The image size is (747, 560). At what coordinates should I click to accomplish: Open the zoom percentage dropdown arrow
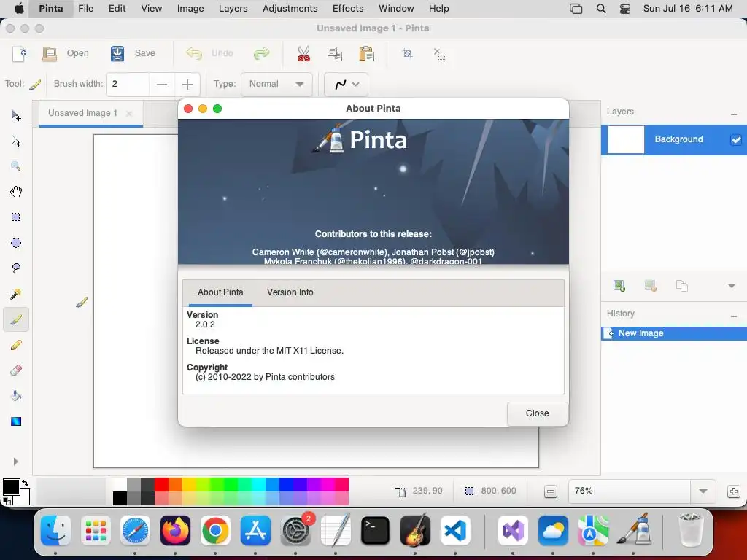point(703,491)
